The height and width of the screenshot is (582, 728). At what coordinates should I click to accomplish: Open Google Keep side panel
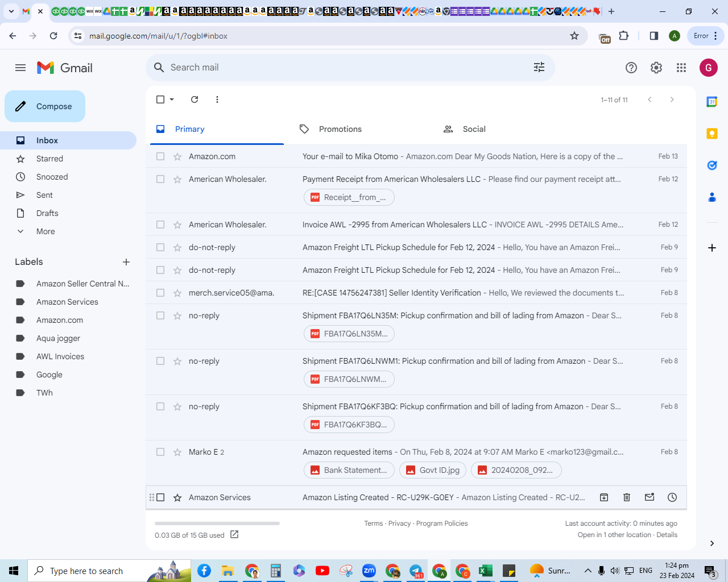[x=712, y=134]
